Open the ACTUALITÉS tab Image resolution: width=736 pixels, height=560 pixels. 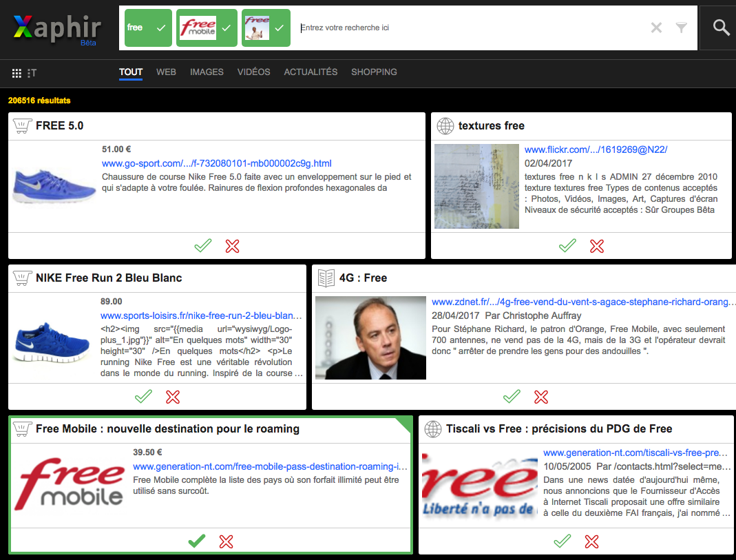(x=311, y=72)
